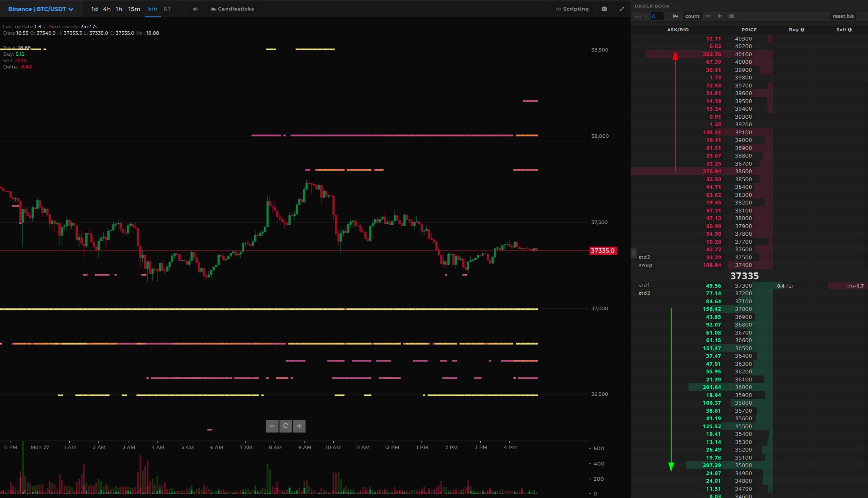Increase order book grouping with plus icon
The width and height of the screenshot is (868, 498).
(720, 16)
